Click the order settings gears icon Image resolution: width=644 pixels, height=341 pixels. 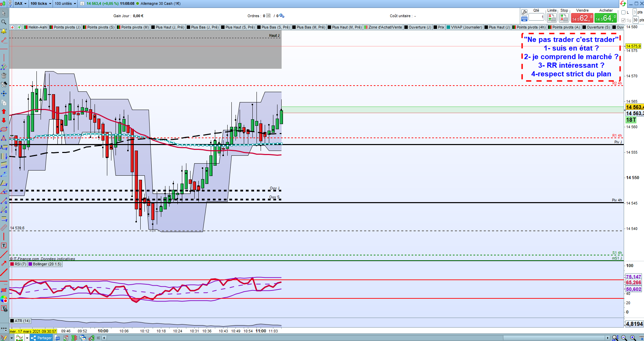(282, 16)
